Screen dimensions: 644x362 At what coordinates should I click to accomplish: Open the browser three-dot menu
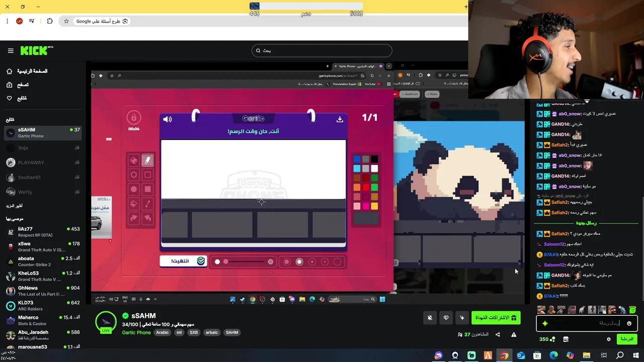click(7, 21)
